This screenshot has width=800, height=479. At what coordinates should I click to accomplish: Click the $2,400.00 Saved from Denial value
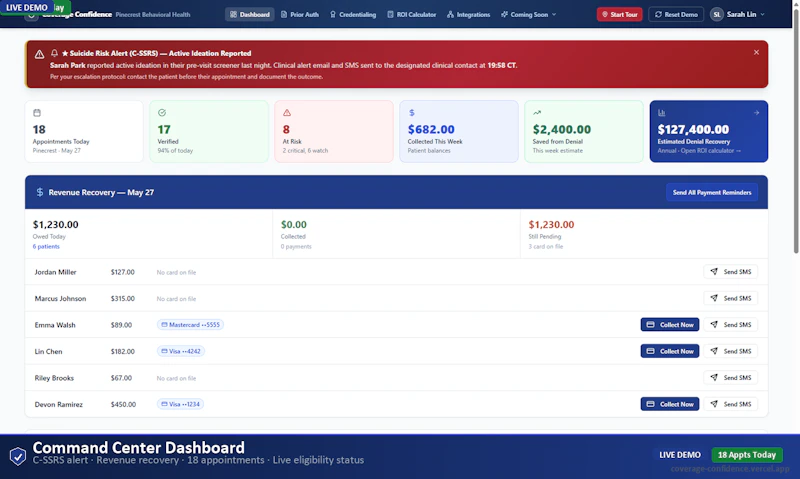pos(562,130)
